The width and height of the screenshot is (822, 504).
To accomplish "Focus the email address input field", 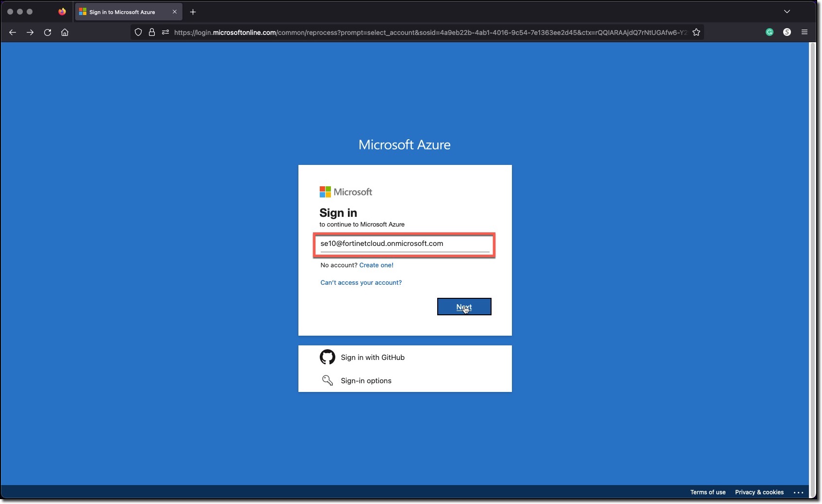I will click(405, 244).
